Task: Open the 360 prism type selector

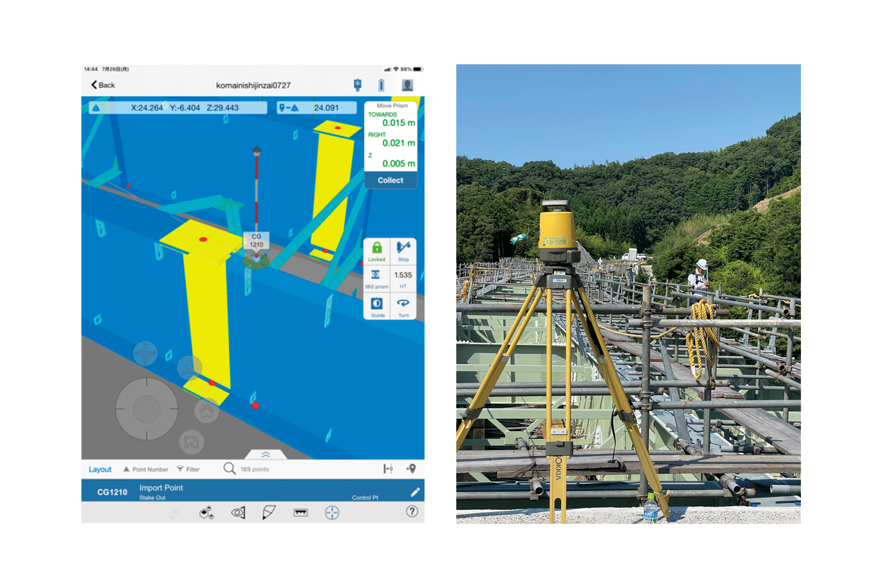Action: [x=376, y=279]
